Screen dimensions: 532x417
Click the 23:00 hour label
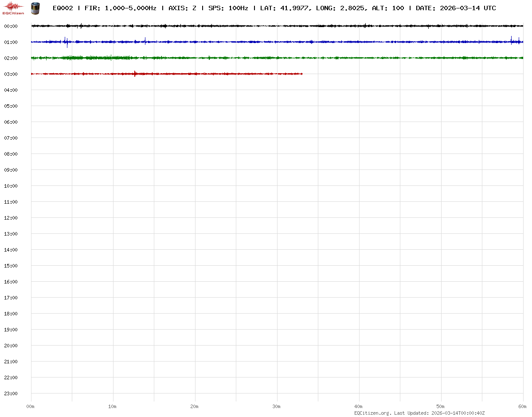coord(11,393)
